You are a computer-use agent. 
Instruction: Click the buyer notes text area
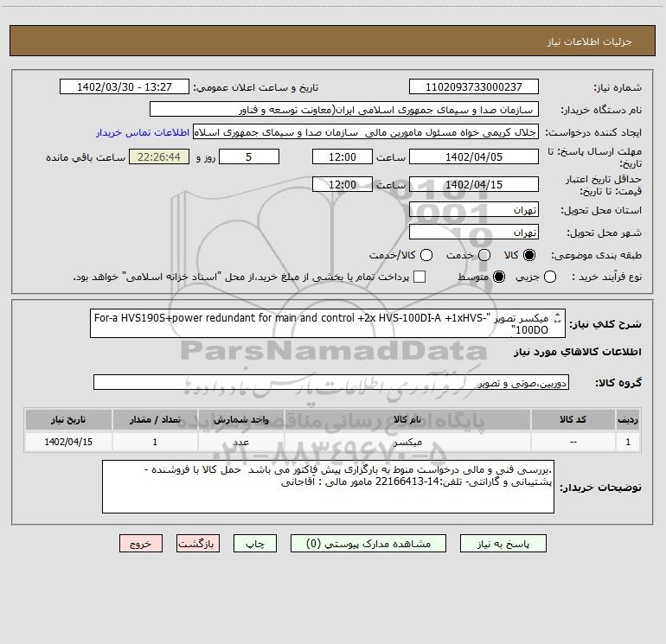328,487
